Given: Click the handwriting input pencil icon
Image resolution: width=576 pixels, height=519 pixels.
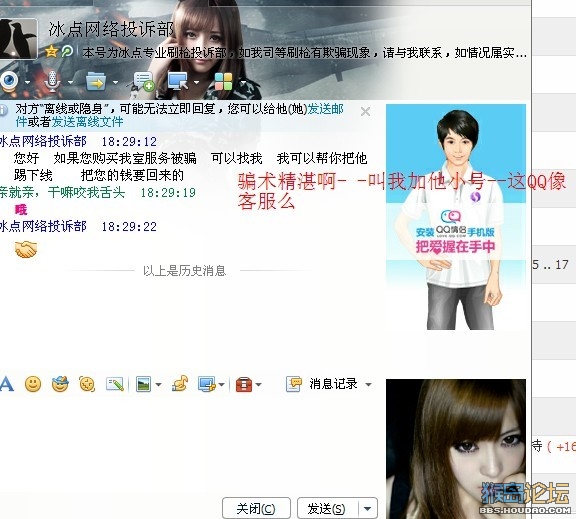Looking at the screenshot, I should 115,384.
